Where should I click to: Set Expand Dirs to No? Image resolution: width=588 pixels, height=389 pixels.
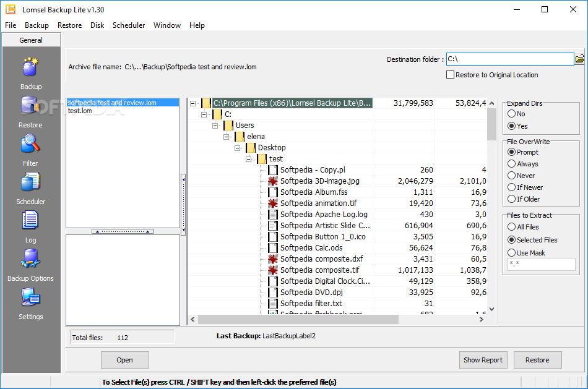coord(511,114)
